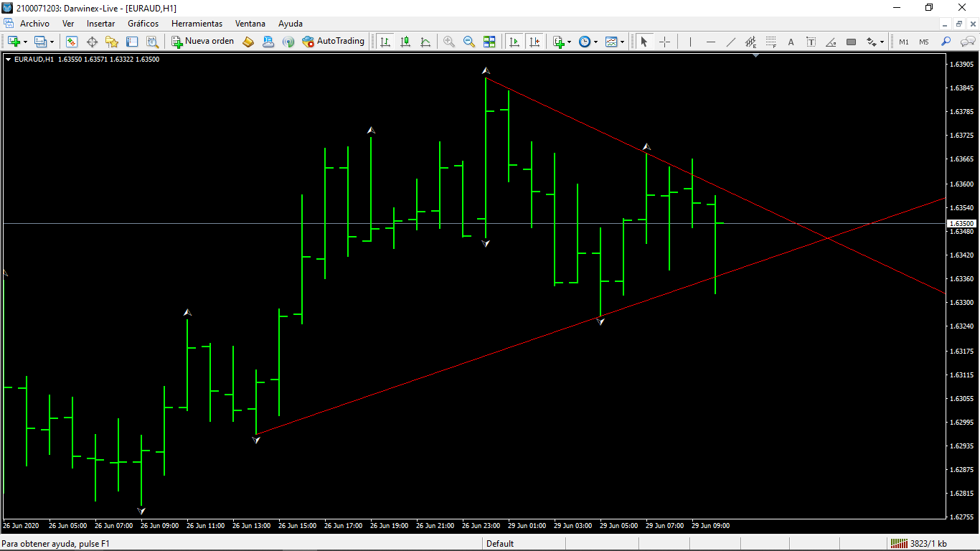This screenshot has height=551, width=980.
Task: Show the Terminal panel
Action: 132,42
